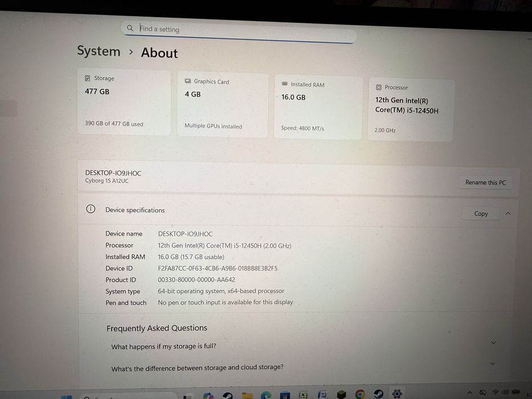Open the Steam icon beside Chrome
532x399 pixels.
[379, 394]
